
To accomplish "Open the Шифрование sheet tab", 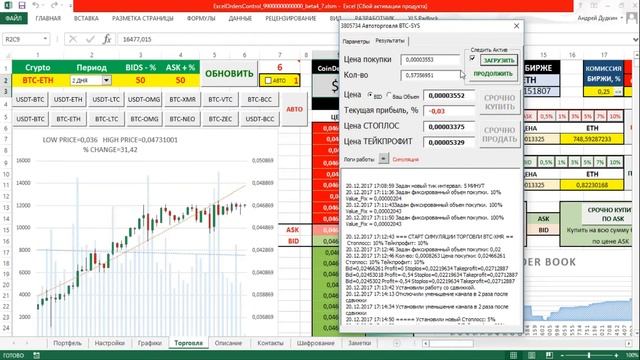I will click(316, 343).
